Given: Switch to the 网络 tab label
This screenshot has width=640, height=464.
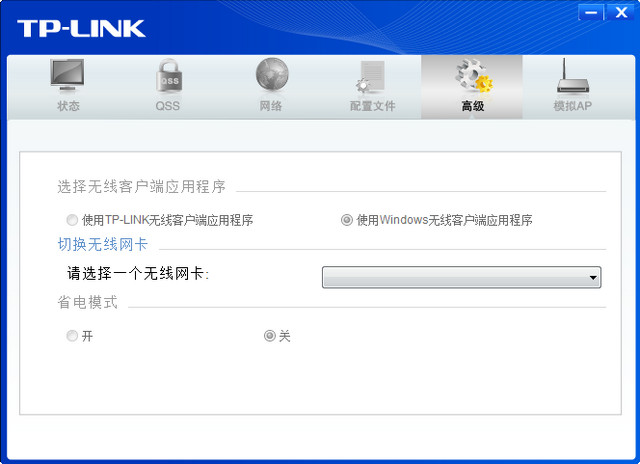Looking at the screenshot, I should (x=271, y=106).
